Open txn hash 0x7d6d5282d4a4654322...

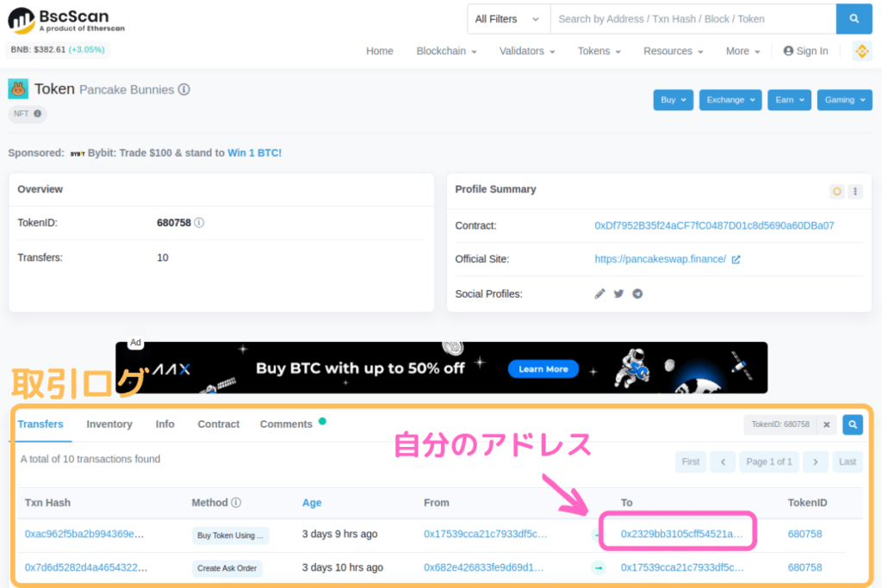86,567
